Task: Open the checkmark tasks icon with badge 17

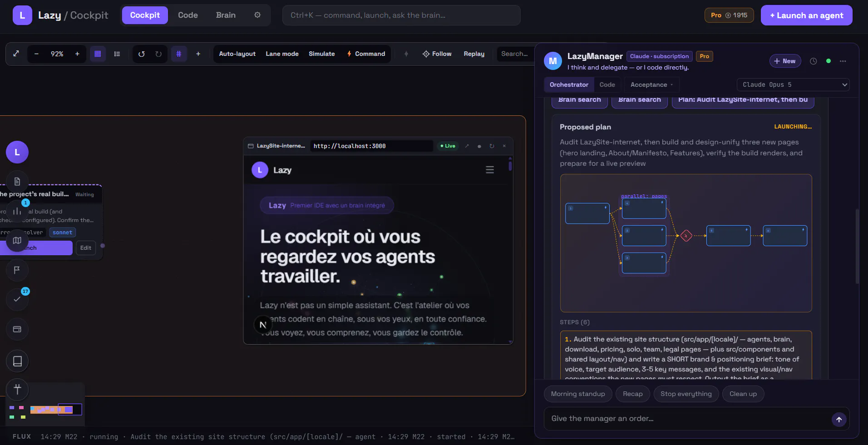Action: [x=17, y=299]
